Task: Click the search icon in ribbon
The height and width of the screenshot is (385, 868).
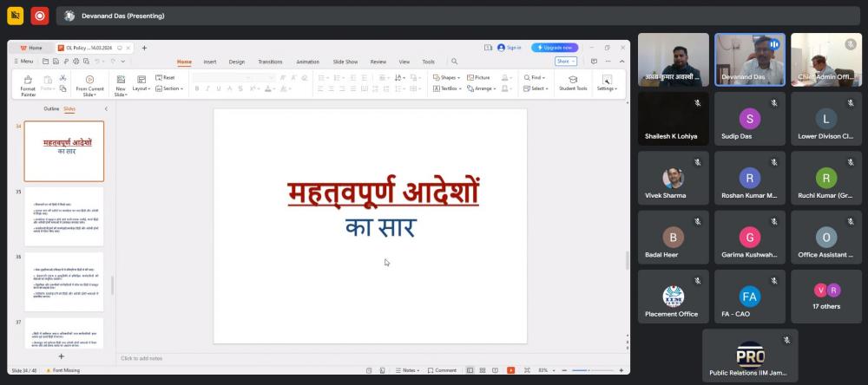Action: 454,62
